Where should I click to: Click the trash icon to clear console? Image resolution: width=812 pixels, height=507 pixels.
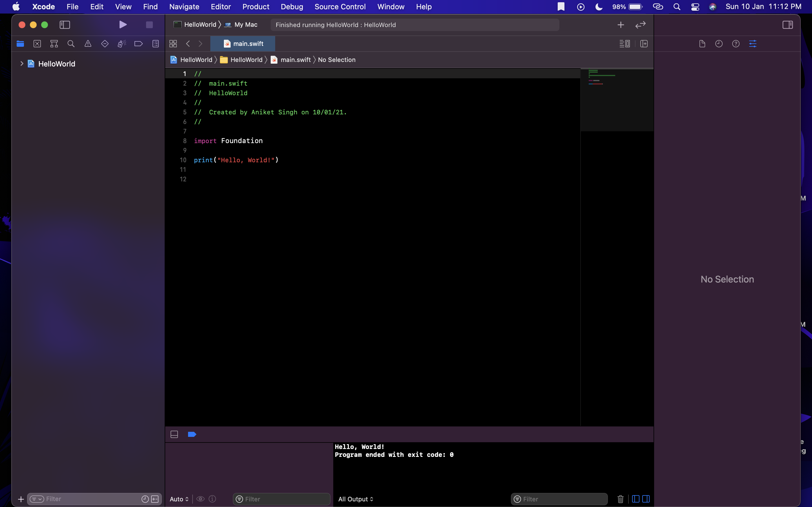[620, 499]
